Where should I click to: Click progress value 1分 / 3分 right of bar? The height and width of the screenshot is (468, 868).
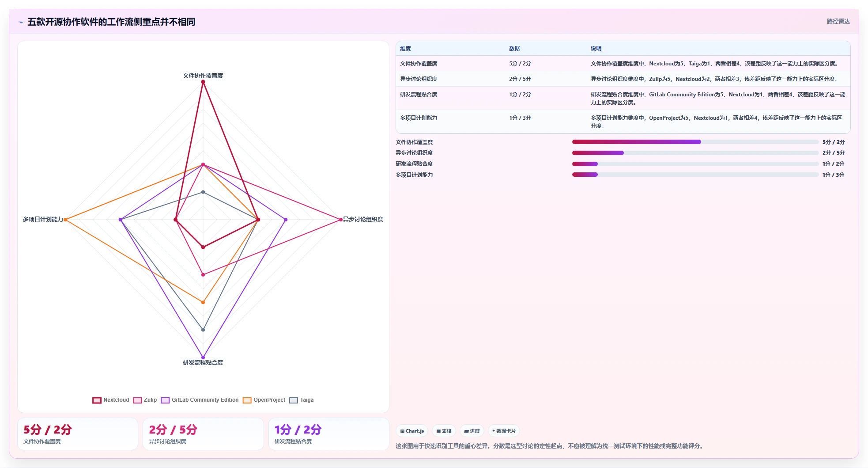click(x=833, y=175)
